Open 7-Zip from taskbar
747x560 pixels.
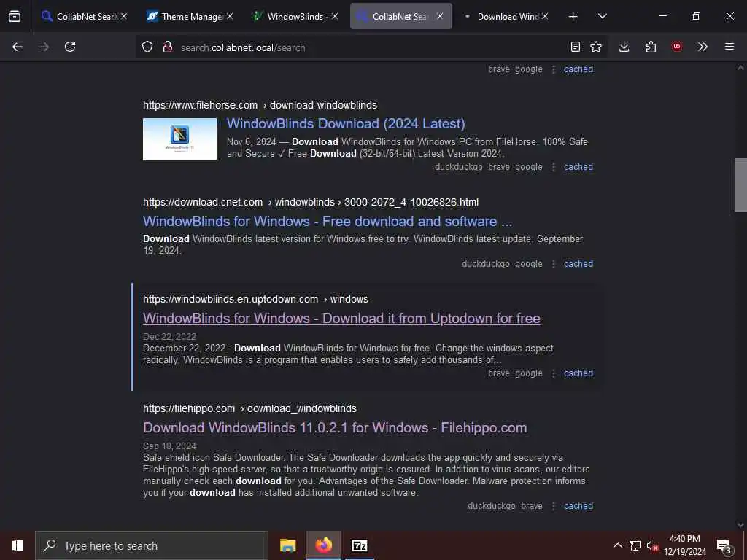tap(359, 545)
